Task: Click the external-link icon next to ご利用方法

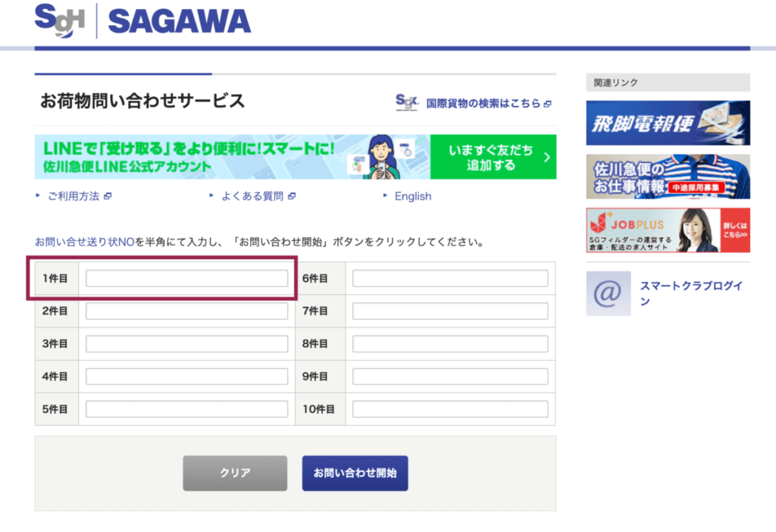Action: [x=108, y=196]
